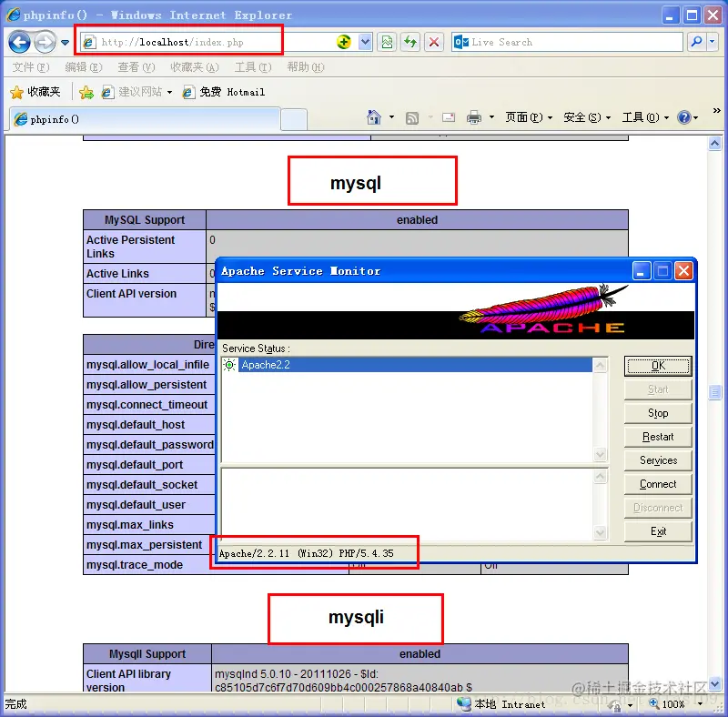Click Restart in Apache Service Monitor
Viewport: 728px width, 717px height.
[658, 437]
